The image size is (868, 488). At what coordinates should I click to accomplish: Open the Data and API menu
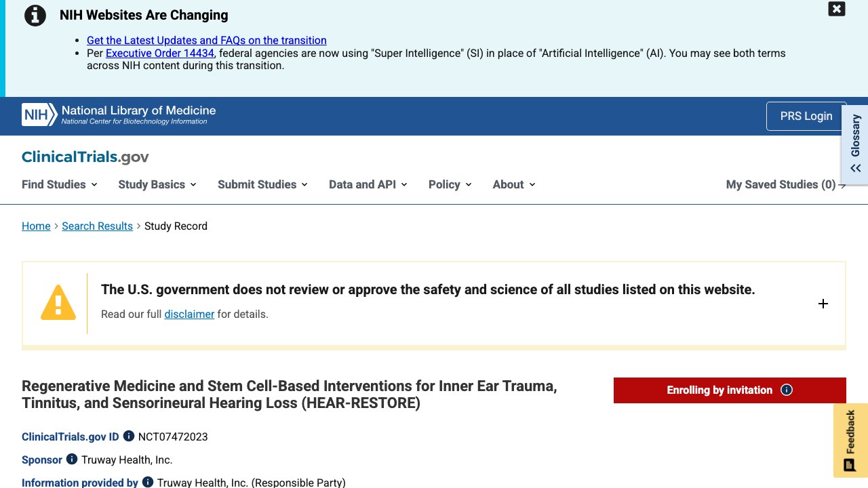click(x=368, y=184)
